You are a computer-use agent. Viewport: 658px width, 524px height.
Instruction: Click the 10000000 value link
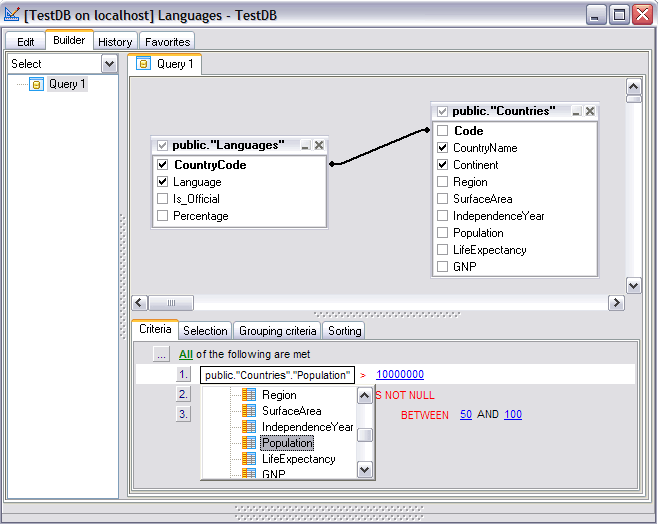point(400,375)
